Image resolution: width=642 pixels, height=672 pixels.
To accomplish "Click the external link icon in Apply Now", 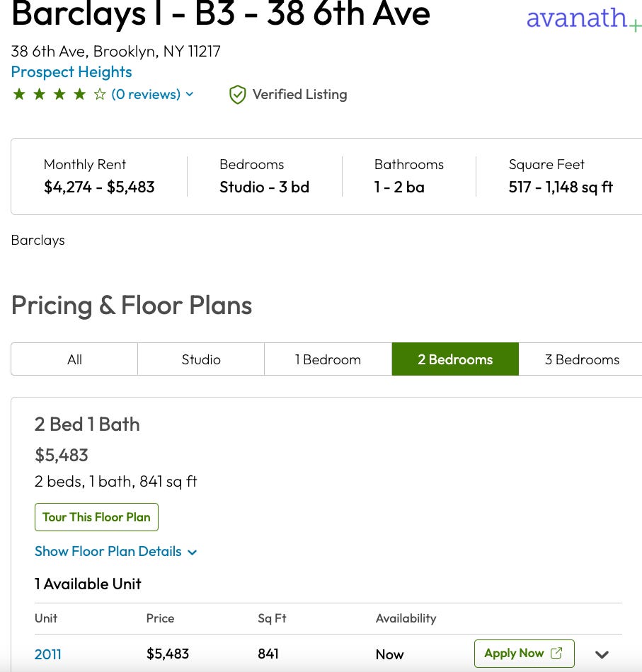I will coord(556,653).
